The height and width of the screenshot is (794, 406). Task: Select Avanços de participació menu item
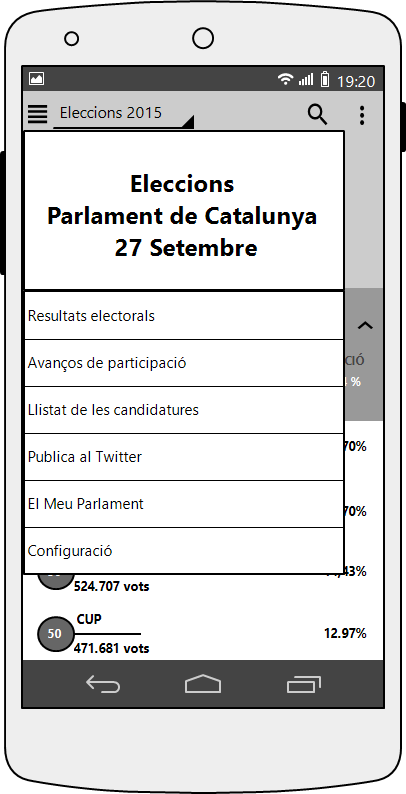pyautogui.click(x=184, y=363)
